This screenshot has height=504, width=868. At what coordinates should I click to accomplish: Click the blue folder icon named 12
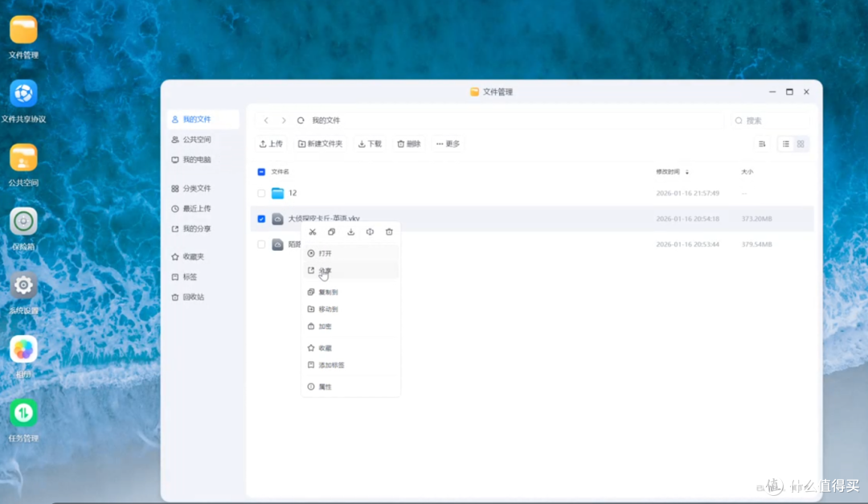[x=278, y=193]
